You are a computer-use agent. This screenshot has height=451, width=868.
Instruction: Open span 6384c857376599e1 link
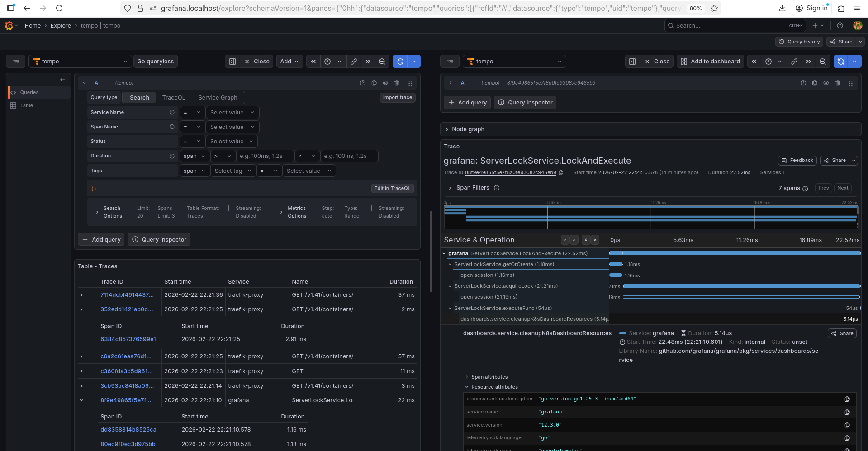[x=128, y=339]
